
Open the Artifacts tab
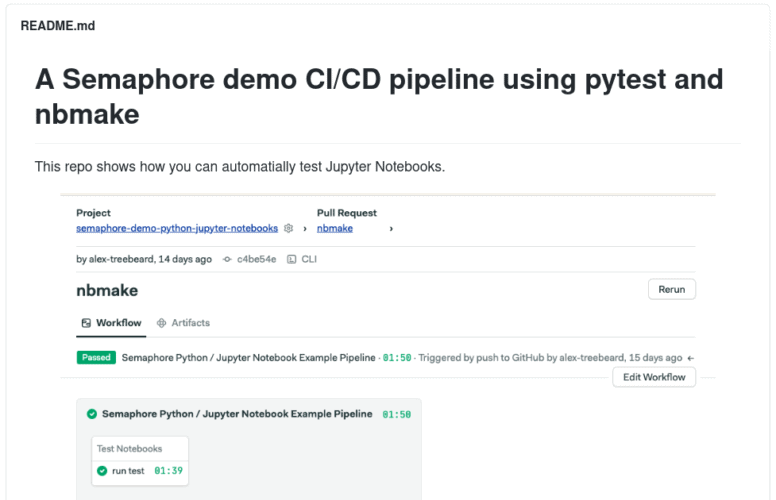tap(190, 323)
